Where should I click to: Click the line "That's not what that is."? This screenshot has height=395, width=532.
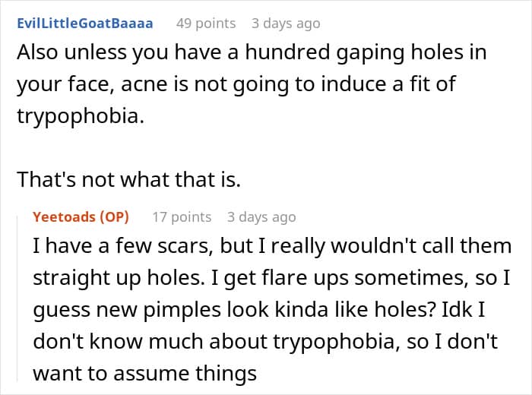coord(129,179)
